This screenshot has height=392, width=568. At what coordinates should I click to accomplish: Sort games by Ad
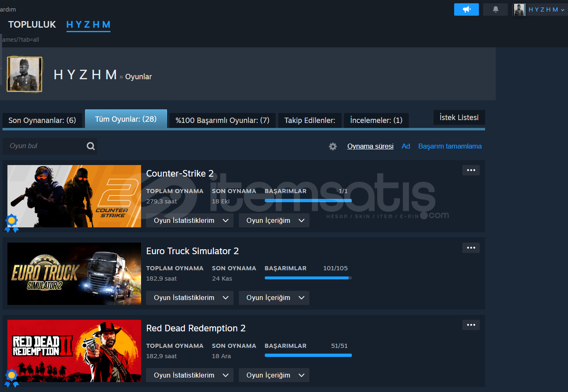406,146
